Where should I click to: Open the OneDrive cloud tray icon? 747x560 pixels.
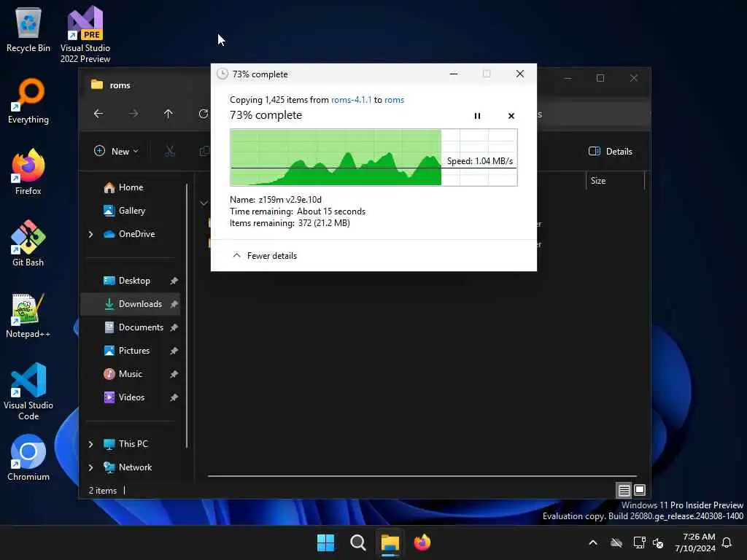point(616,542)
